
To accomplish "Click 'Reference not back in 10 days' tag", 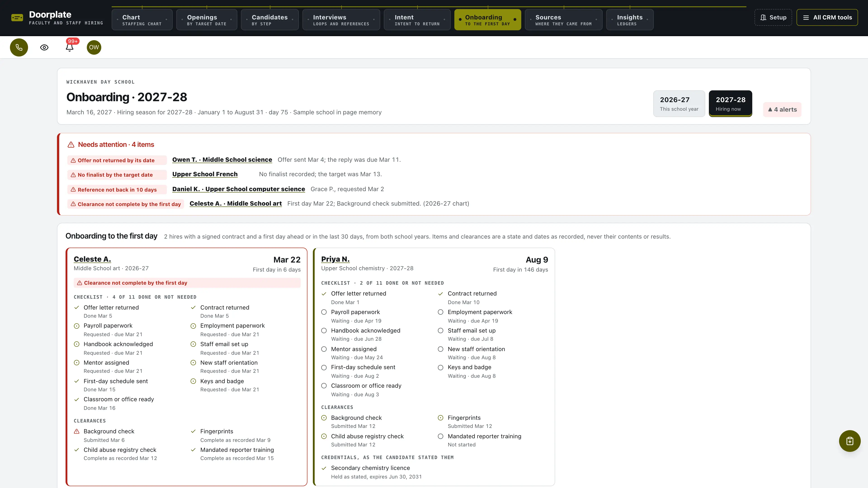I will (117, 190).
